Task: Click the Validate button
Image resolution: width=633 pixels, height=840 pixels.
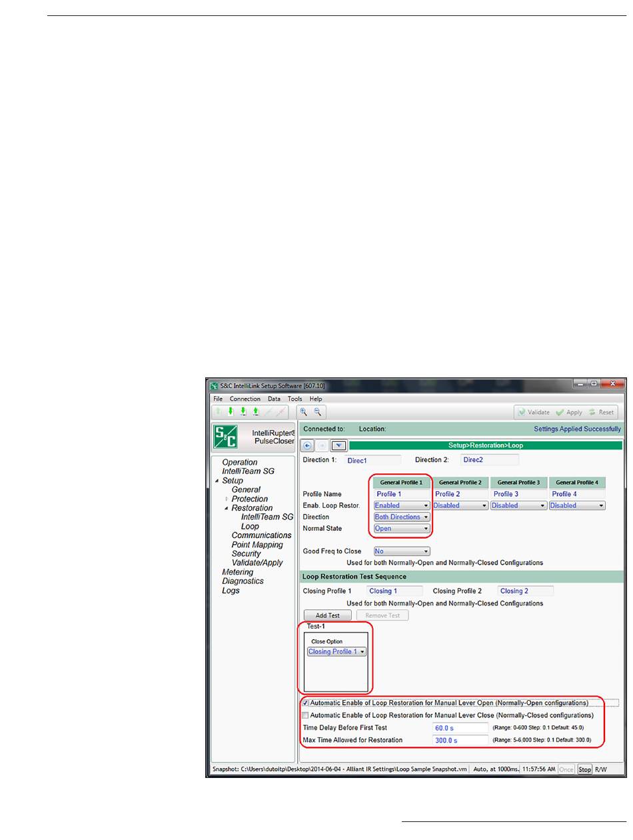Action: pos(533,413)
